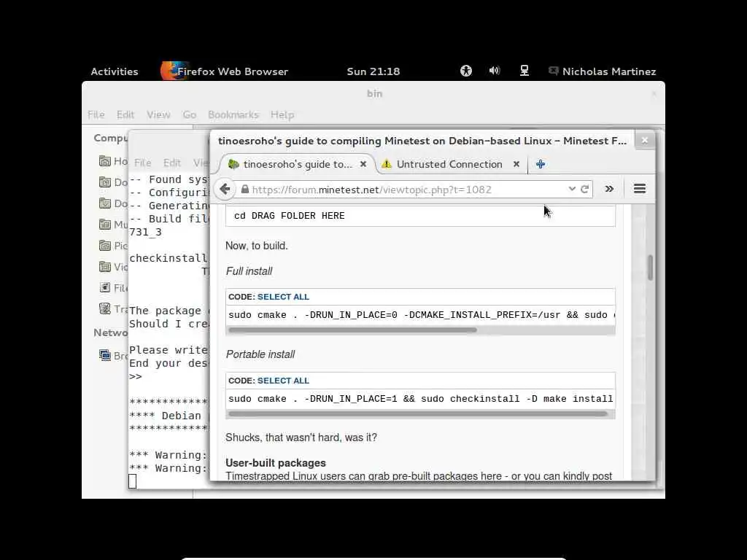This screenshot has width=747, height=560.
Task: Click 'Portable install' italic label
Action: 260,354
